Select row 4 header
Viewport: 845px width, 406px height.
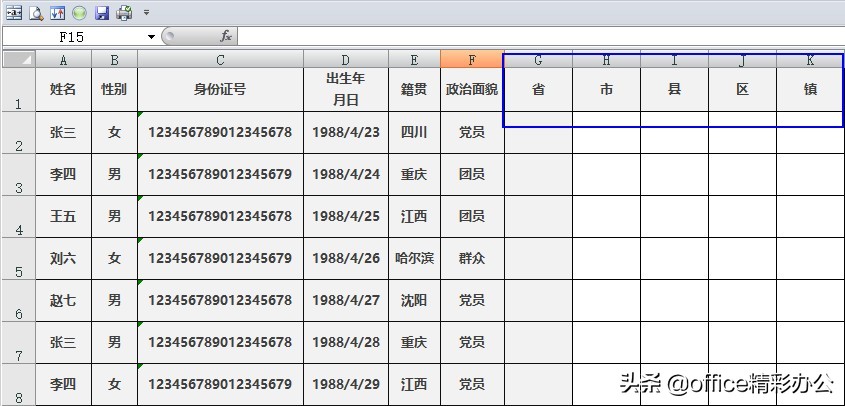(x=19, y=217)
